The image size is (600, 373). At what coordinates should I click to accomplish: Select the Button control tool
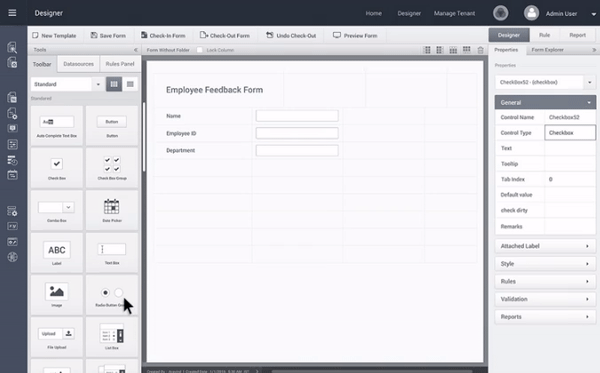tap(112, 126)
